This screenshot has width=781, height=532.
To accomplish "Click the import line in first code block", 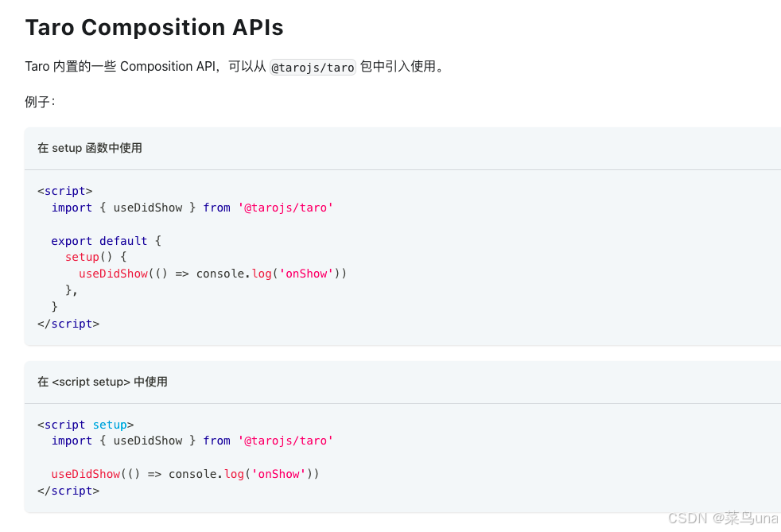I will point(192,208).
